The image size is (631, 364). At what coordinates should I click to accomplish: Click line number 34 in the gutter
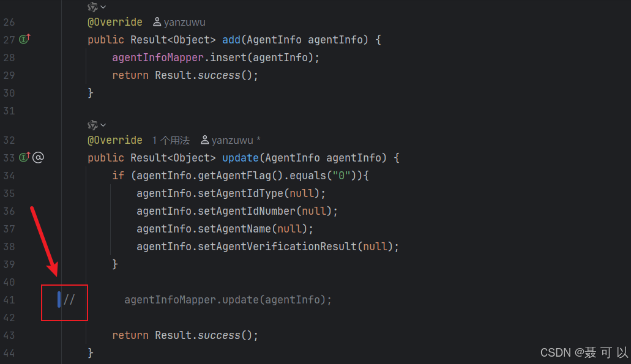click(x=9, y=176)
